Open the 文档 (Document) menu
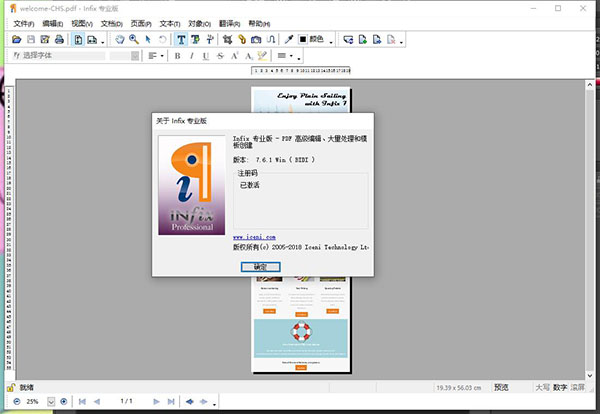The image size is (600, 414). [x=111, y=24]
